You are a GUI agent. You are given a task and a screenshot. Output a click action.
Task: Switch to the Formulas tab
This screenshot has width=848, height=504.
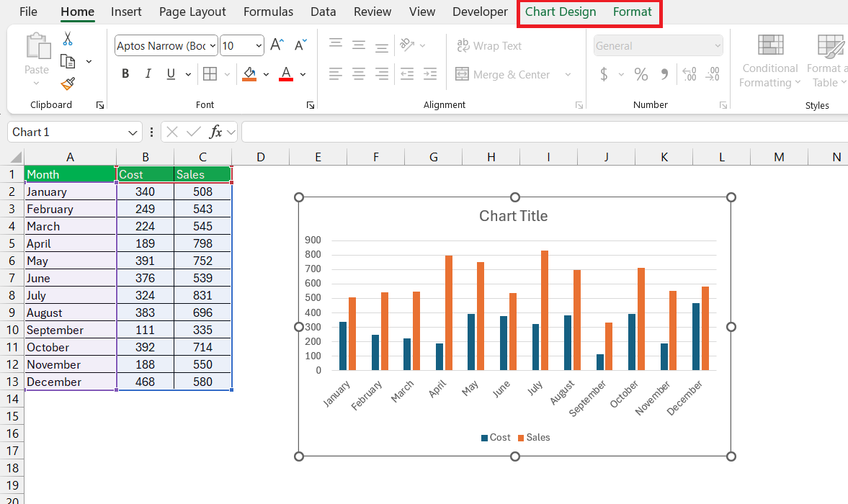point(268,12)
